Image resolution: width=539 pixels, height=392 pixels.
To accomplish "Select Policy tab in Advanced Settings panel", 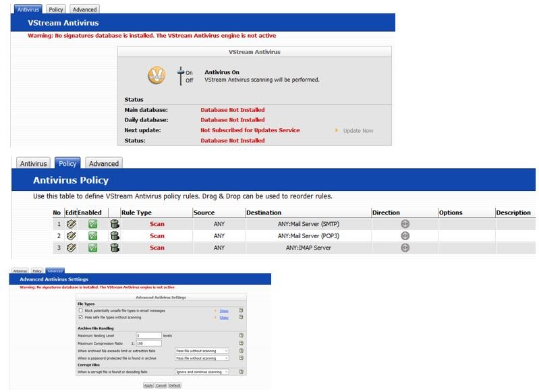I will (37, 271).
